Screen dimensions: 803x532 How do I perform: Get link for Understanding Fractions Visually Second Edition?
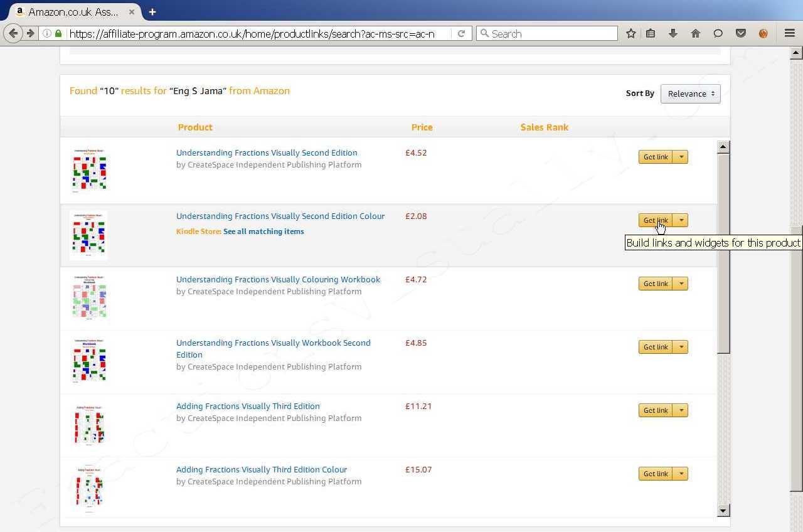pyautogui.click(x=656, y=157)
